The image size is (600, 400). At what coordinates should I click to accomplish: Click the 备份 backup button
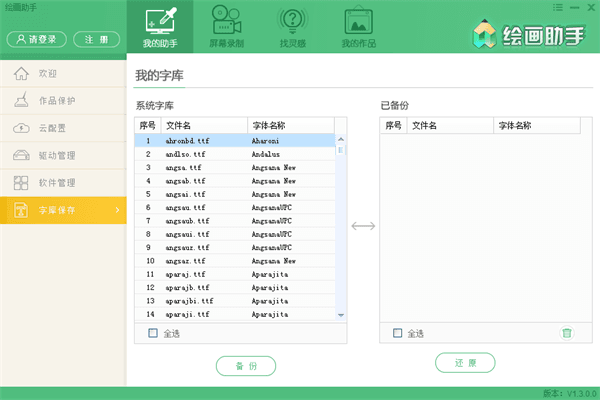click(x=246, y=366)
